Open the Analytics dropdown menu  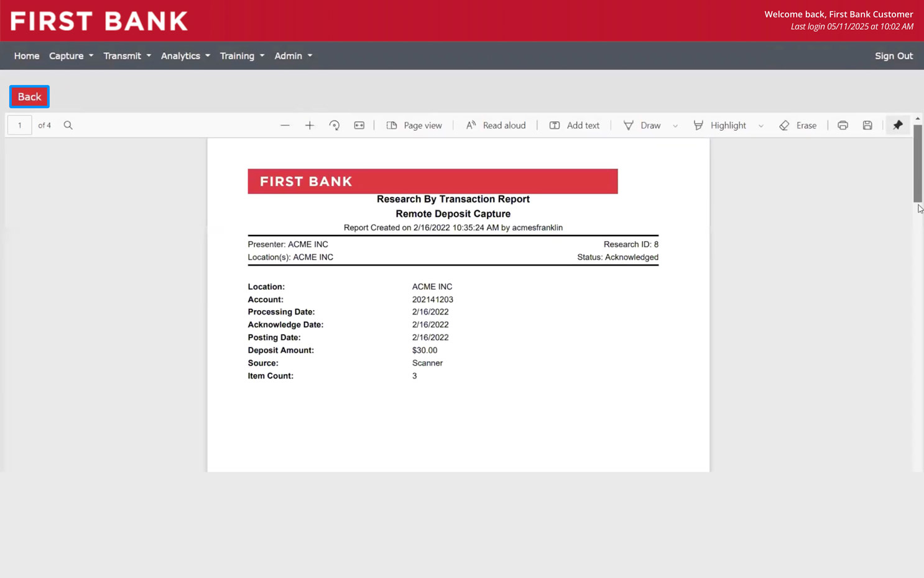185,56
